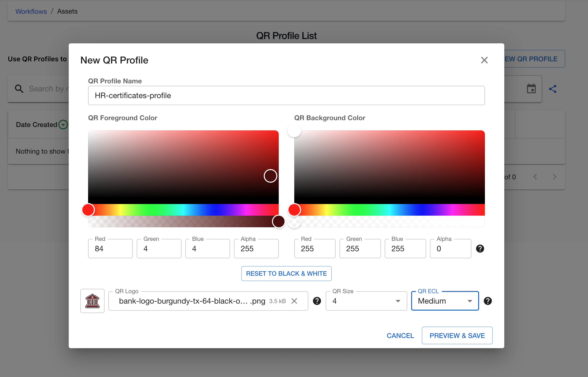
Task: Click the share icon near the search bar
Action: click(x=553, y=89)
